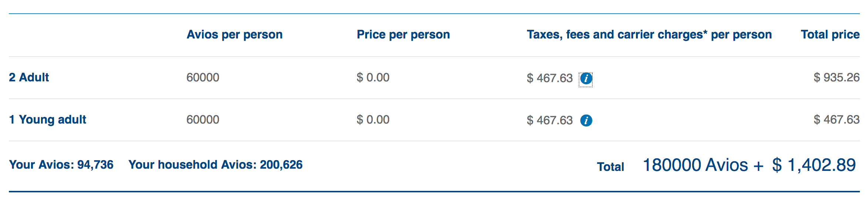This screenshot has width=868, height=199.
Task: Click the 'Avios per person' column header
Action: coord(234,34)
